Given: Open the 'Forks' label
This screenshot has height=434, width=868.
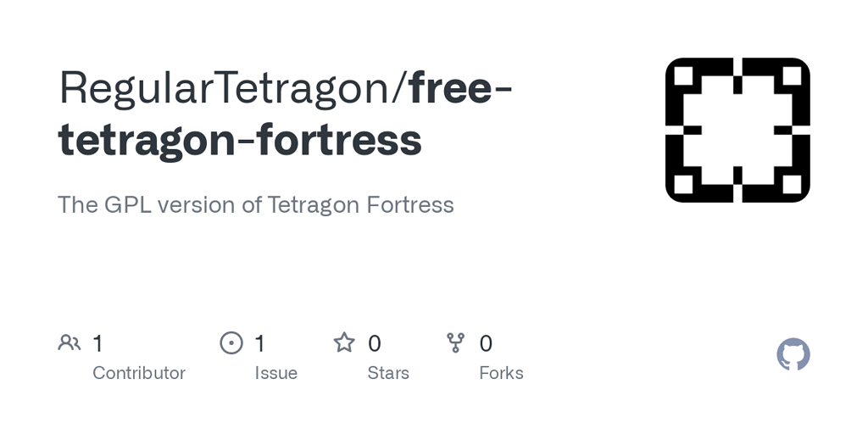Looking at the screenshot, I should (502, 373).
